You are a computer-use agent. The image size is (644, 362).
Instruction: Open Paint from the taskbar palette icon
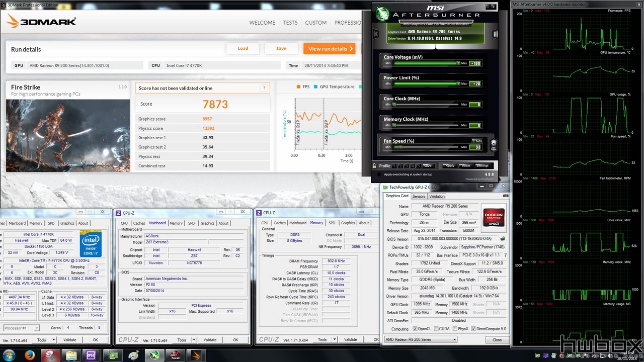(x=133, y=355)
